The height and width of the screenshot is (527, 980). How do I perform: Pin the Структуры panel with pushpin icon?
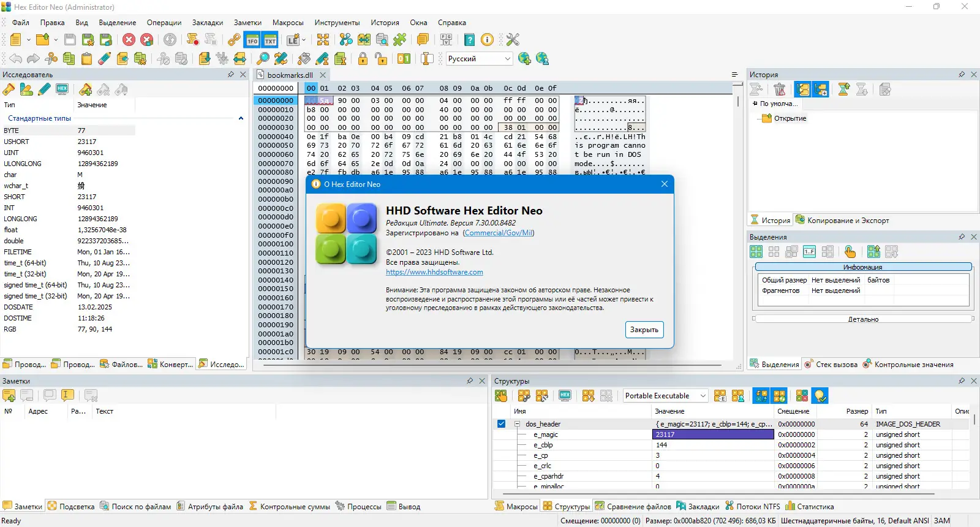pos(962,381)
